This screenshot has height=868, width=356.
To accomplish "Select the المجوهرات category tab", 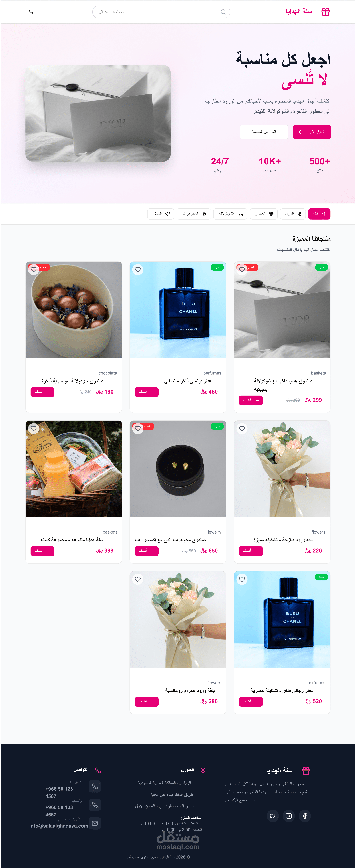I will [x=194, y=214].
